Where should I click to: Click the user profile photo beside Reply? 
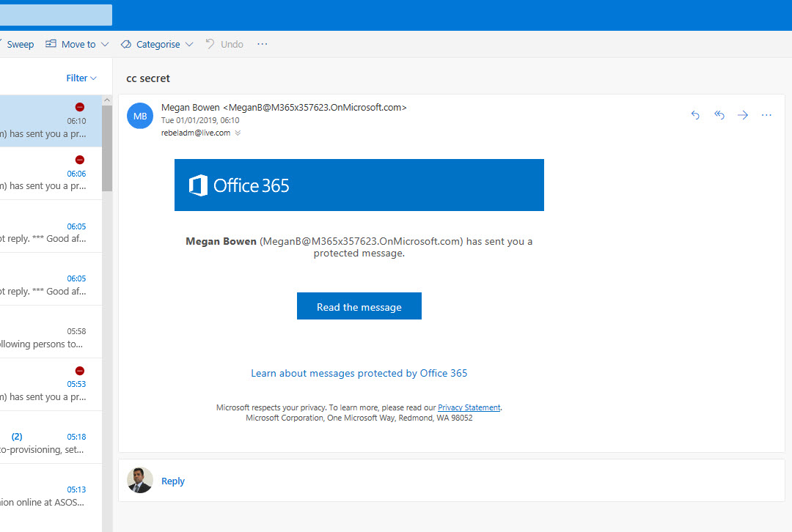pos(140,480)
